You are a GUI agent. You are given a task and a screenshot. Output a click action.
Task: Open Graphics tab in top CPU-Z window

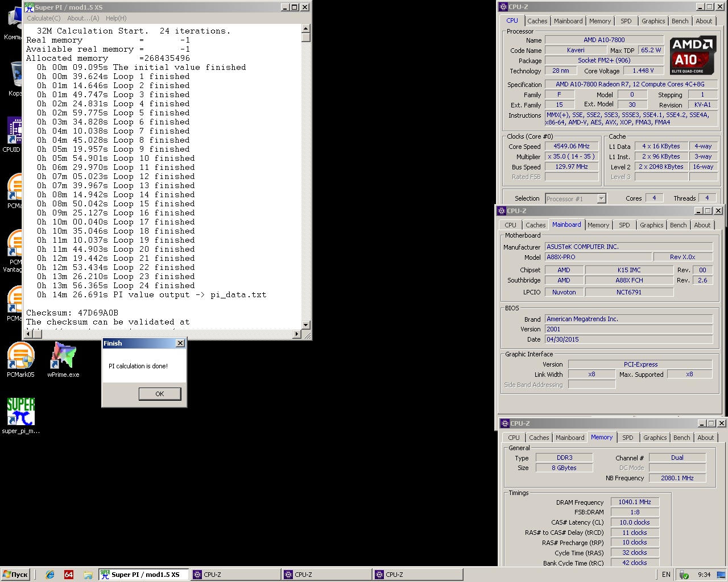(653, 21)
